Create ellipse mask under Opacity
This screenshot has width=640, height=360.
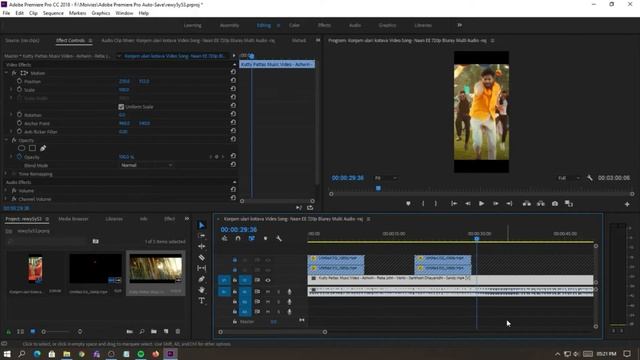(22, 148)
